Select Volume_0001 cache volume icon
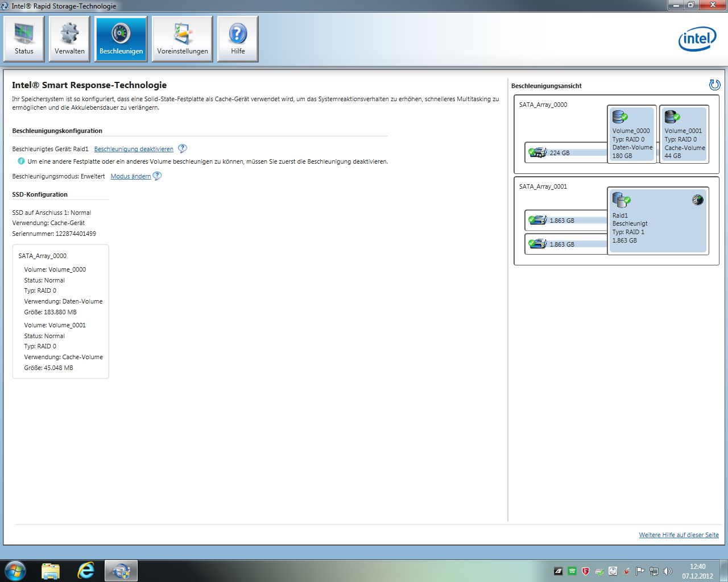Image resolution: width=728 pixels, height=582 pixels. pyautogui.click(x=672, y=117)
